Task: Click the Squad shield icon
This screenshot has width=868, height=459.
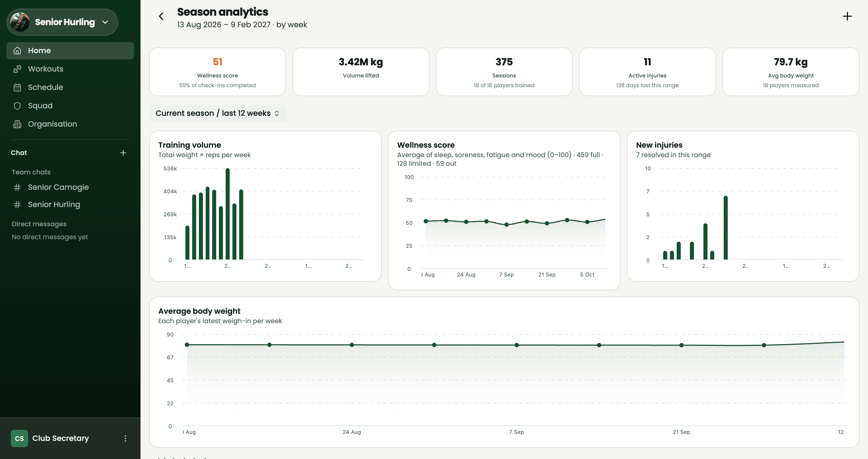Action: coord(17,106)
